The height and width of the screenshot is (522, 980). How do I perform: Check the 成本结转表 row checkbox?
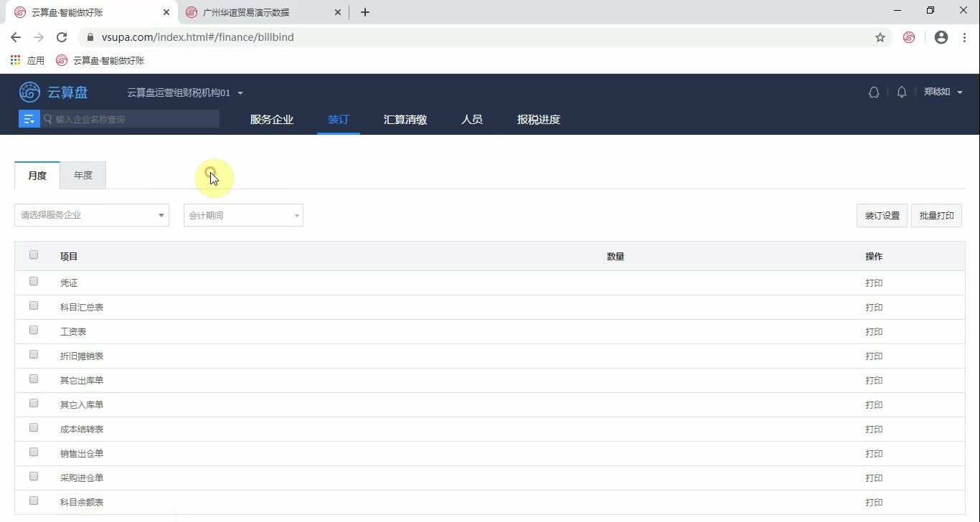tap(34, 427)
